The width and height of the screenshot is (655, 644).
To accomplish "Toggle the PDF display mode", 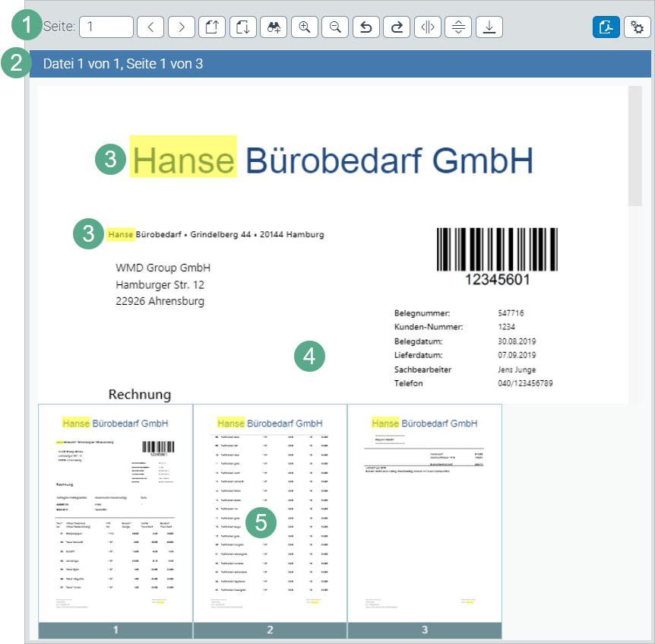I will click(x=606, y=27).
